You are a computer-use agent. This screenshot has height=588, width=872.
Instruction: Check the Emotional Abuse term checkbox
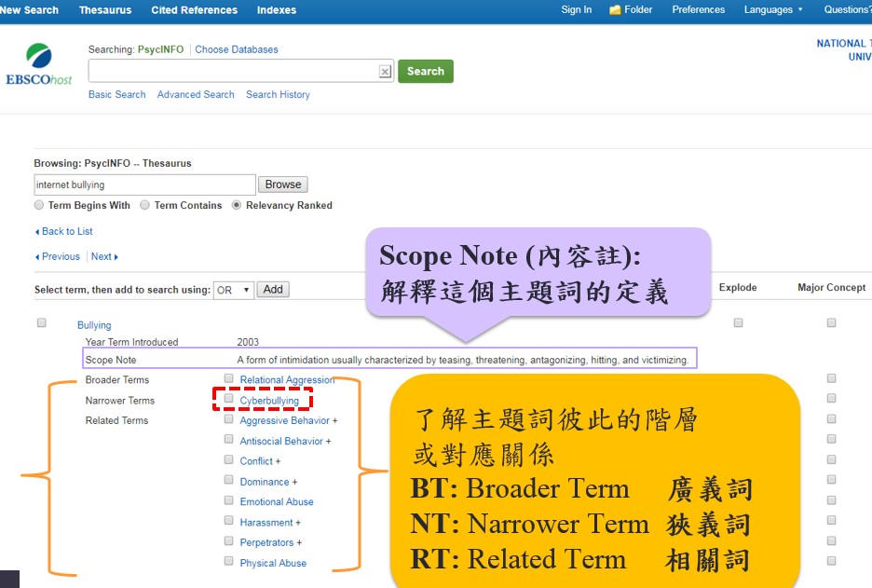coord(228,500)
